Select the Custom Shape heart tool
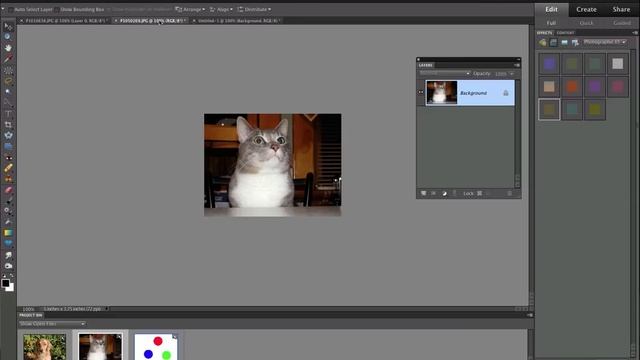 click(x=8, y=243)
